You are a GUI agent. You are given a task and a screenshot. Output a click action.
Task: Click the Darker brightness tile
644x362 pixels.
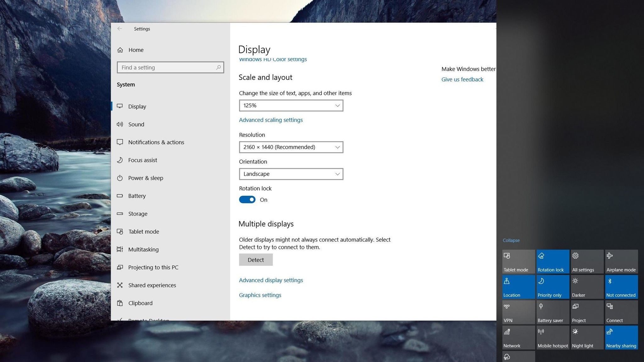click(x=587, y=287)
